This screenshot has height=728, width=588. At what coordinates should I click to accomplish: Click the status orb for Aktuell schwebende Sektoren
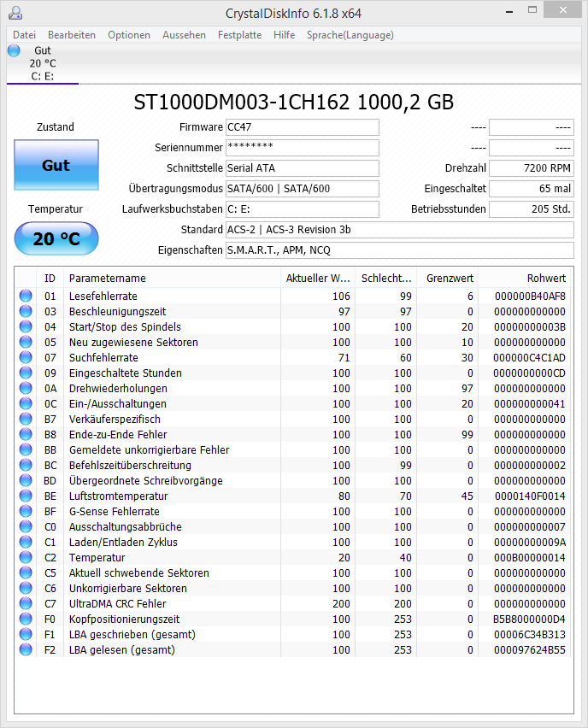tap(26, 572)
